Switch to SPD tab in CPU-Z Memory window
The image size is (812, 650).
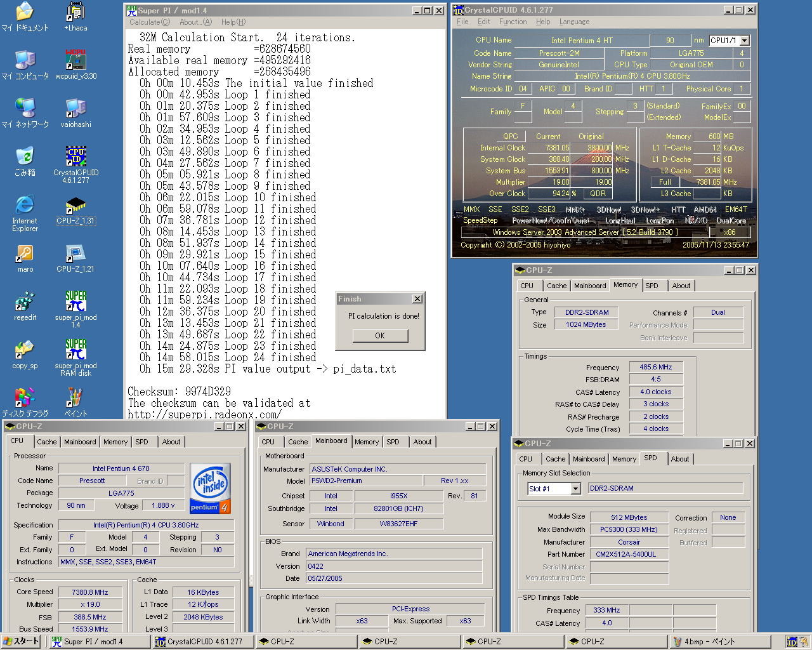click(652, 286)
